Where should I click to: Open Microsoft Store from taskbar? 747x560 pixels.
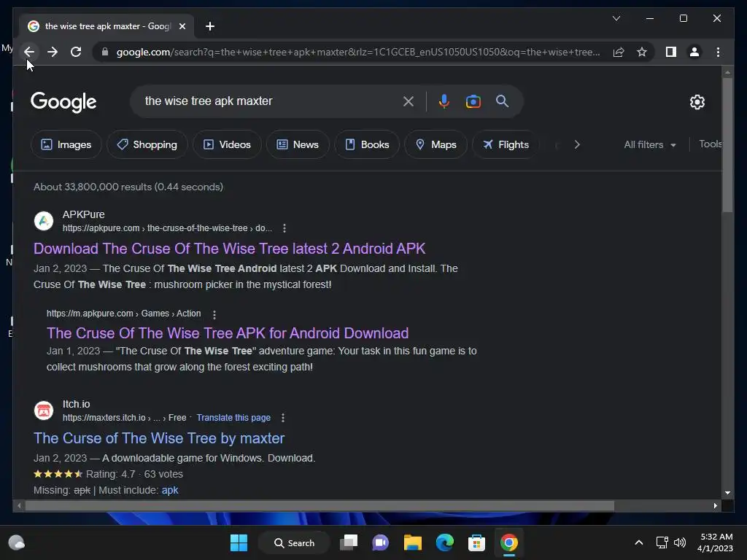(476, 542)
